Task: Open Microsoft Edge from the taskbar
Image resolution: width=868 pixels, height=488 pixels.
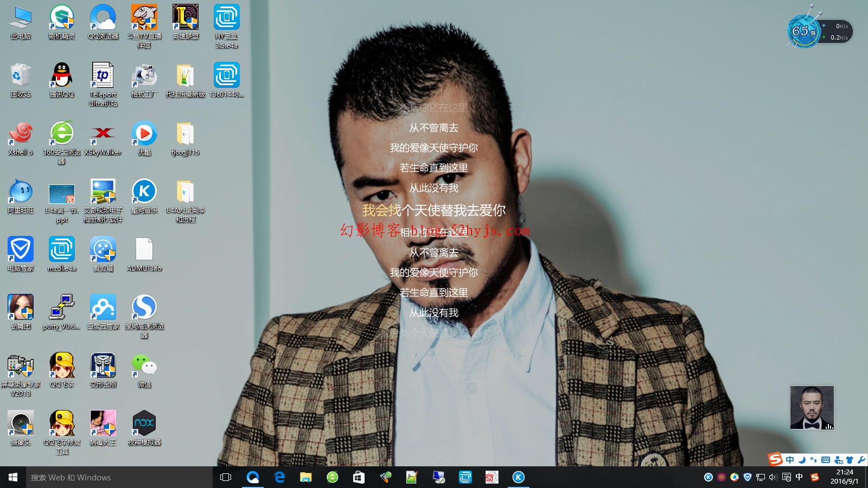Action: pos(279,477)
